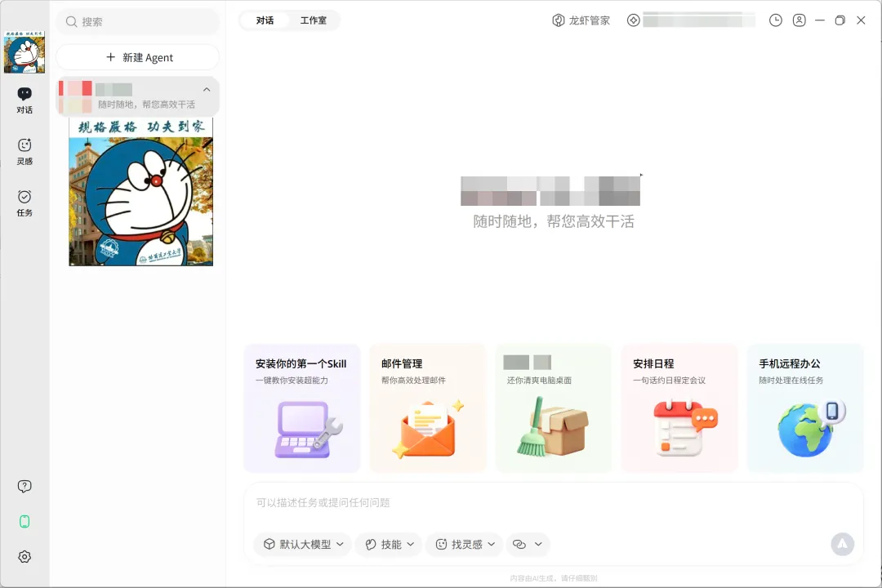
Task: Open the 对话 chat sidebar section
Action: [24, 100]
